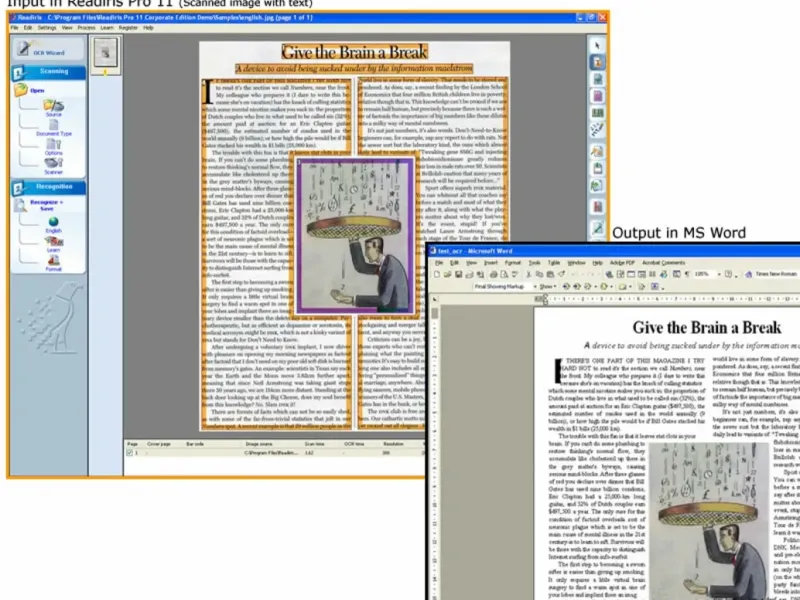
Task: Click the embedded illustration in Word document
Action: click(709, 519)
